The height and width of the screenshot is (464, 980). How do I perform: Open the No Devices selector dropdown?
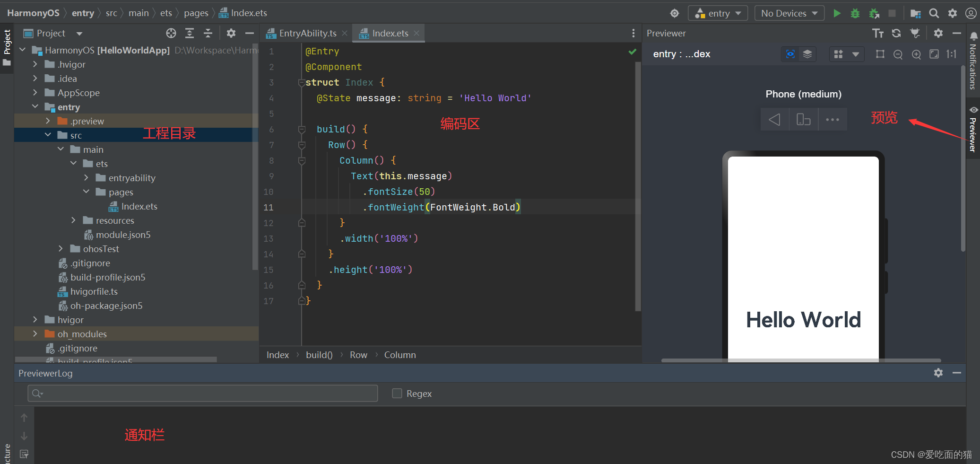point(789,13)
